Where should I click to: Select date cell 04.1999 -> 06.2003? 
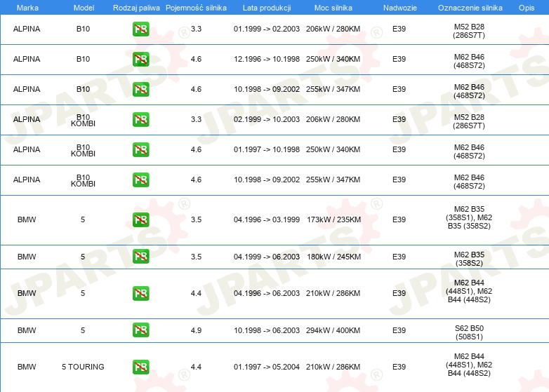(267, 257)
